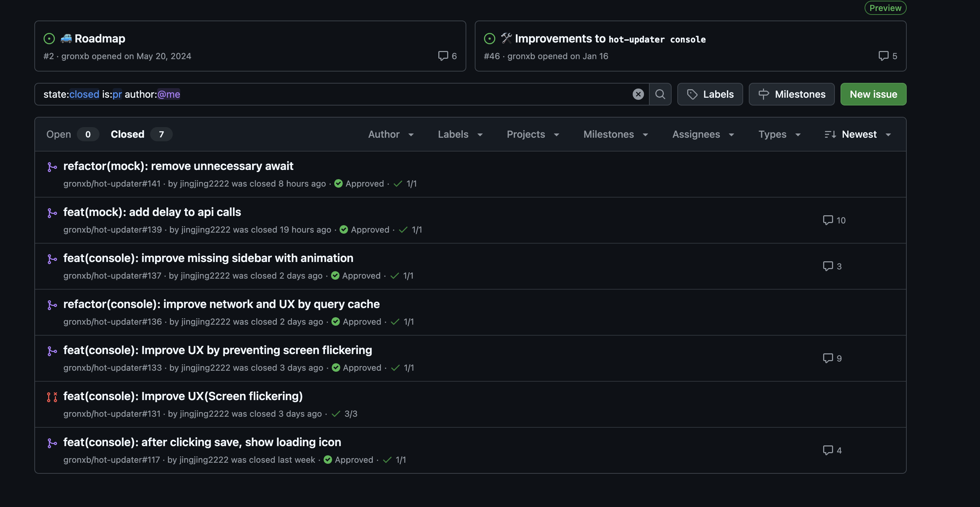Click merged PR icon for remove unnecessary await
Screen dimensions: 980x507
(x=52, y=167)
